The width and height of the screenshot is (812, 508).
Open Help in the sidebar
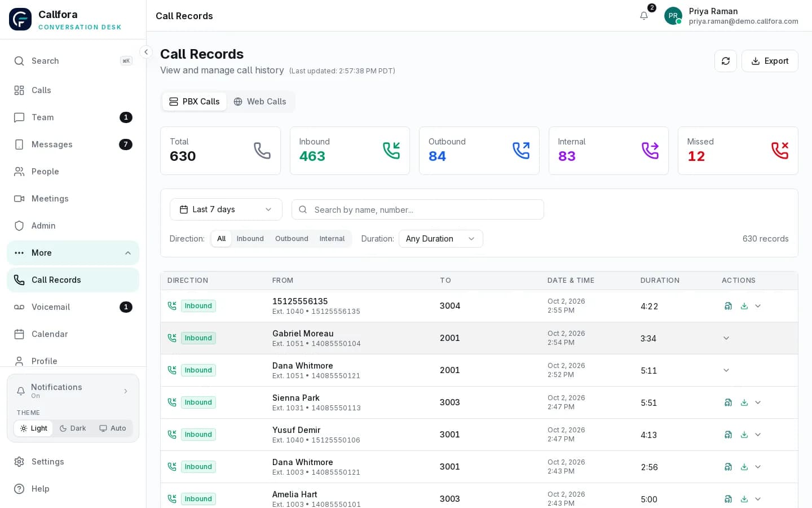[x=73, y=489]
